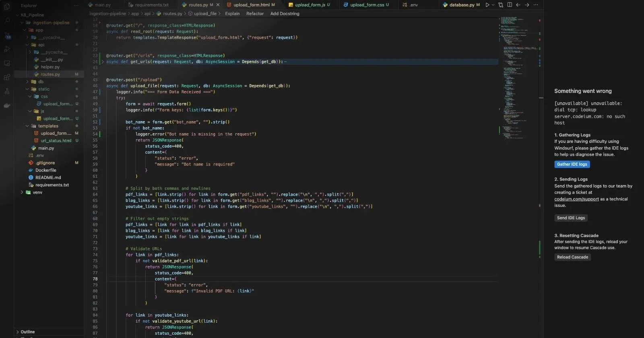Navigate forward with right arrow icon
Screen dimensions: 644x338
[x=527, y=5]
